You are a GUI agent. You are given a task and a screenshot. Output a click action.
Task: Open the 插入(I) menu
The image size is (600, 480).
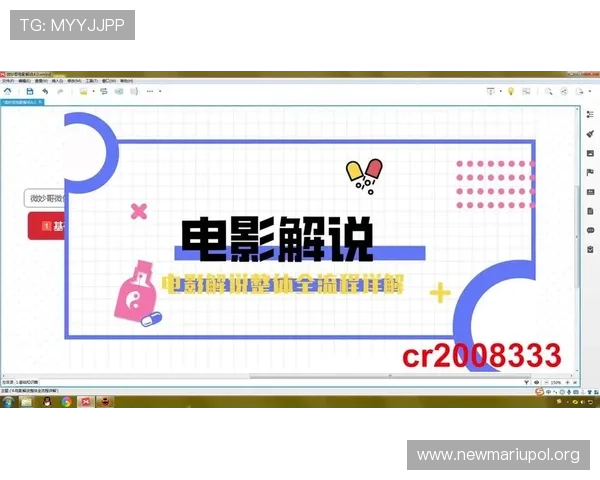[57, 81]
